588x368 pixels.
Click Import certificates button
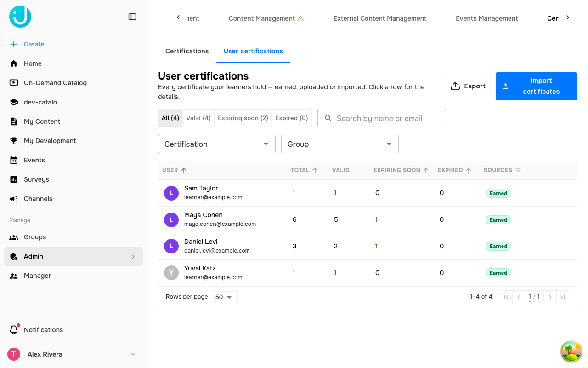(x=536, y=86)
